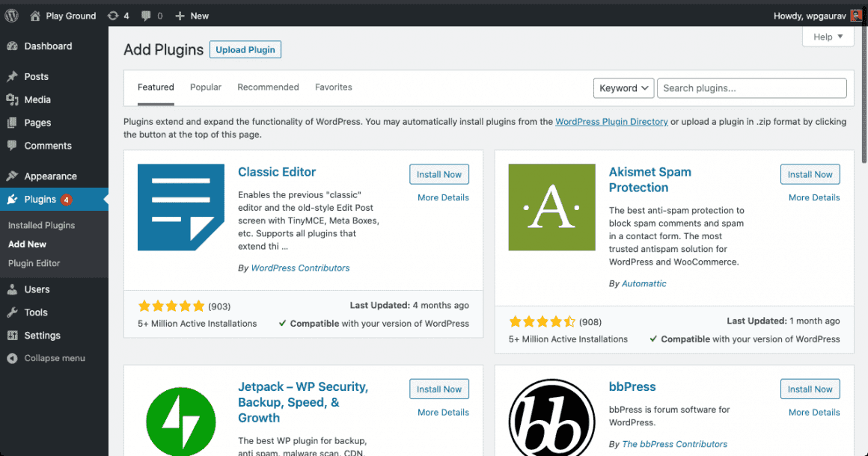This screenshot has height=456, width=868.
Task: Open Media via the camera icon
Action: [13, 99]
